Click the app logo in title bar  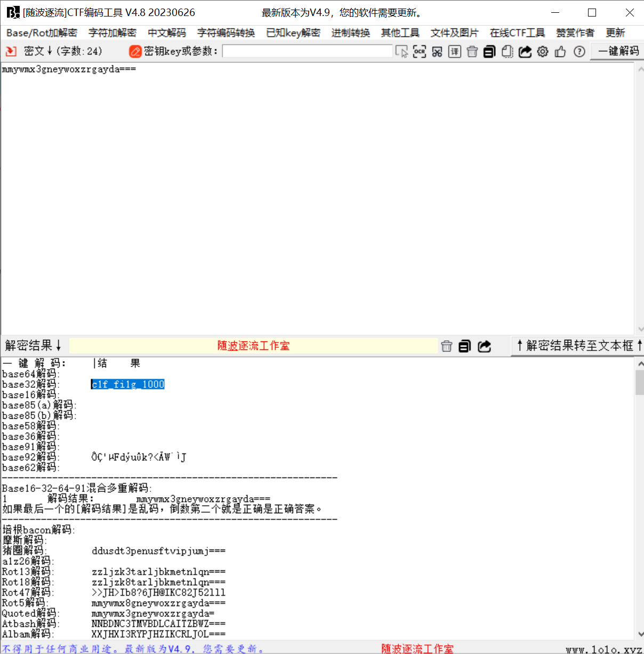pyautogui.click(x=13, y=12)
